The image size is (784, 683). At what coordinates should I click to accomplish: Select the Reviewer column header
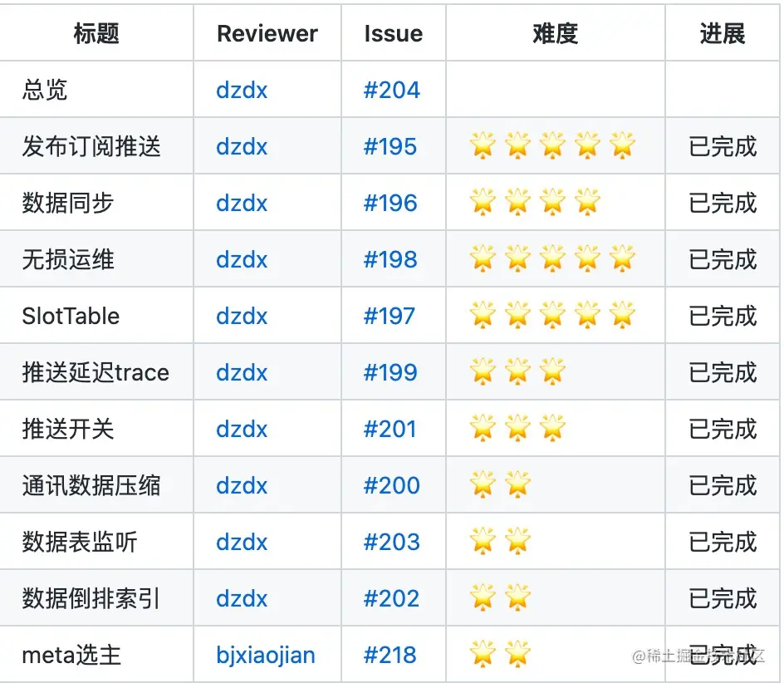coord(267,33)
